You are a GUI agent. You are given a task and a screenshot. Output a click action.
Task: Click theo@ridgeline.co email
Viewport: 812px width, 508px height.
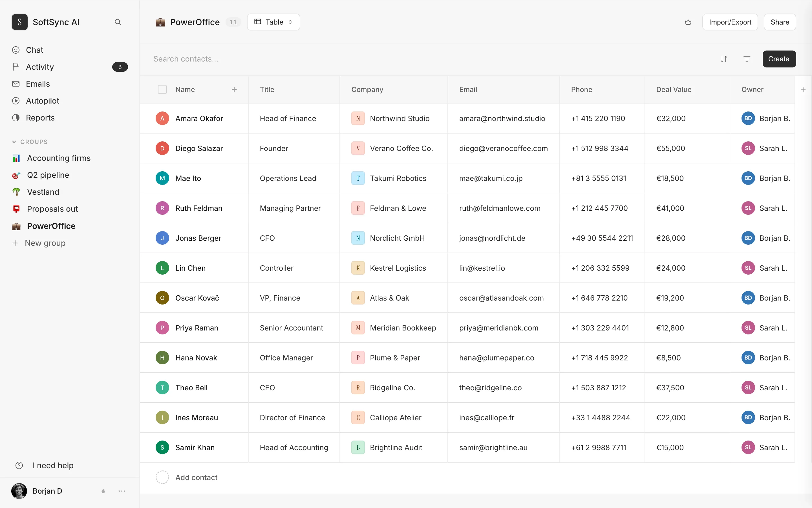tap(490, 388)
